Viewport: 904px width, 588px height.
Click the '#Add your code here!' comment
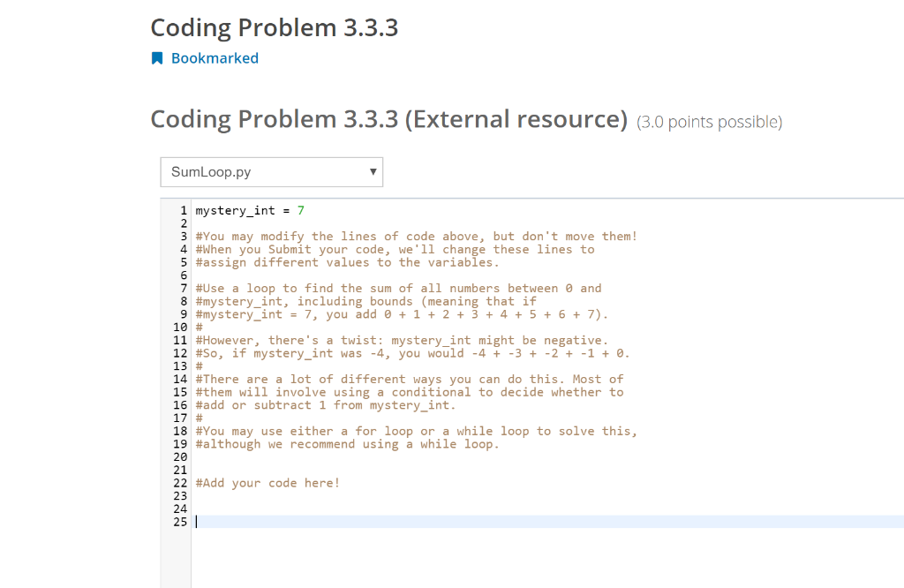267,483
